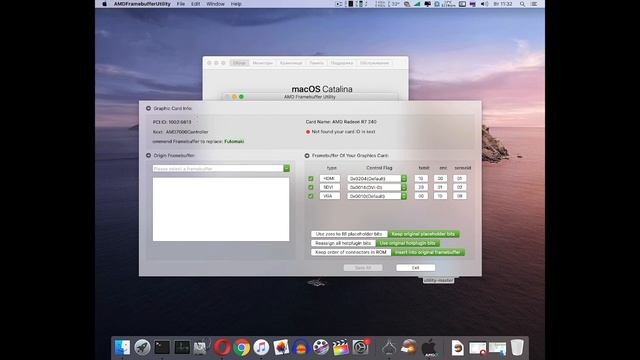Open iTunes music app in Dock

click(261, 347)
